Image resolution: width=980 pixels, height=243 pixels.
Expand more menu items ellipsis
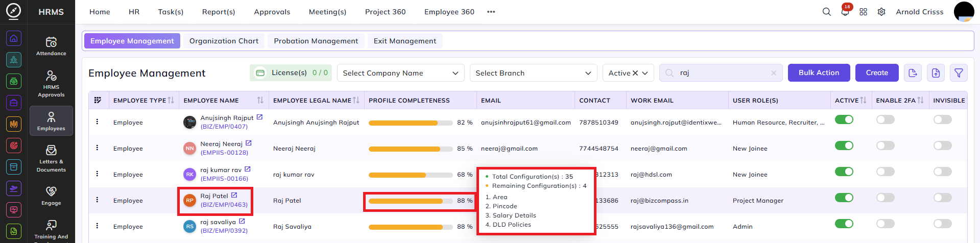pos(491,12)
